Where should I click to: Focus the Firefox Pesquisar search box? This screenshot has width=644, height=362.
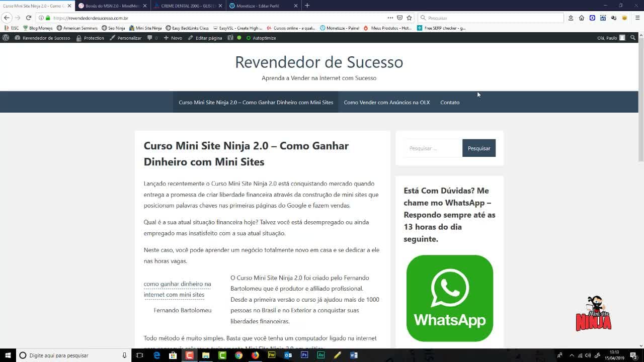click(491, 18)
